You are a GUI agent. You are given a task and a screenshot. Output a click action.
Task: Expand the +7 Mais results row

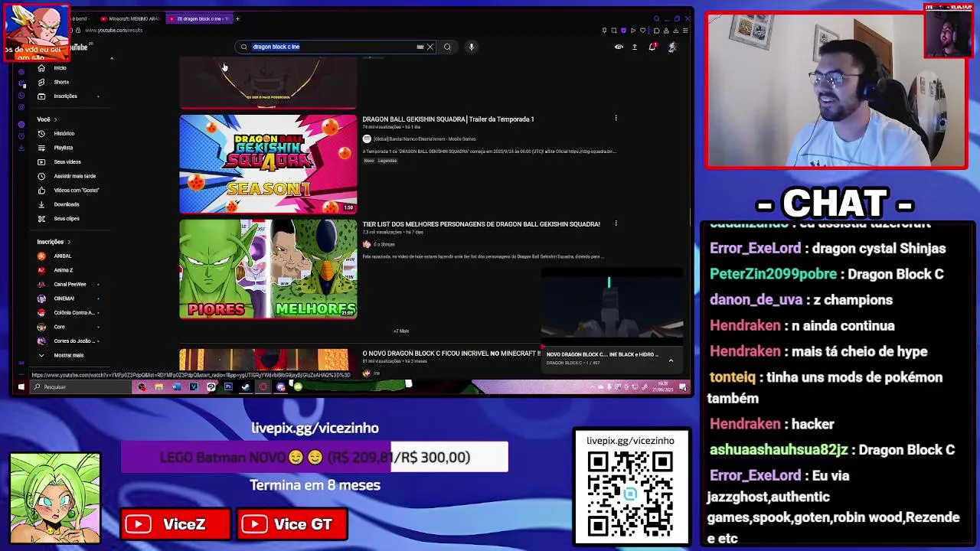(x=401, y=331)
